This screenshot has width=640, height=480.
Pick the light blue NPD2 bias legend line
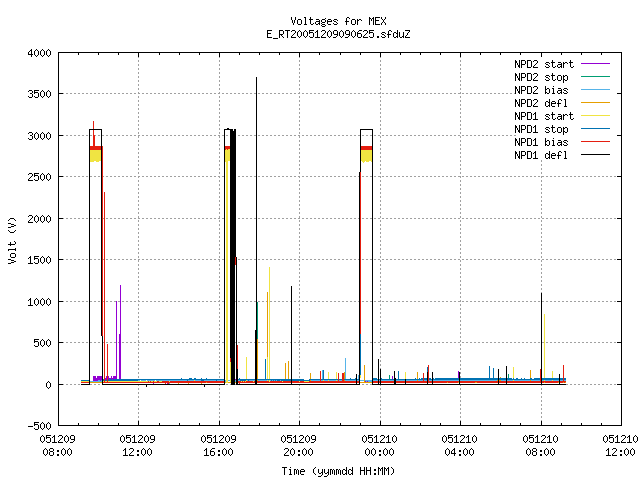pos(596,90)
